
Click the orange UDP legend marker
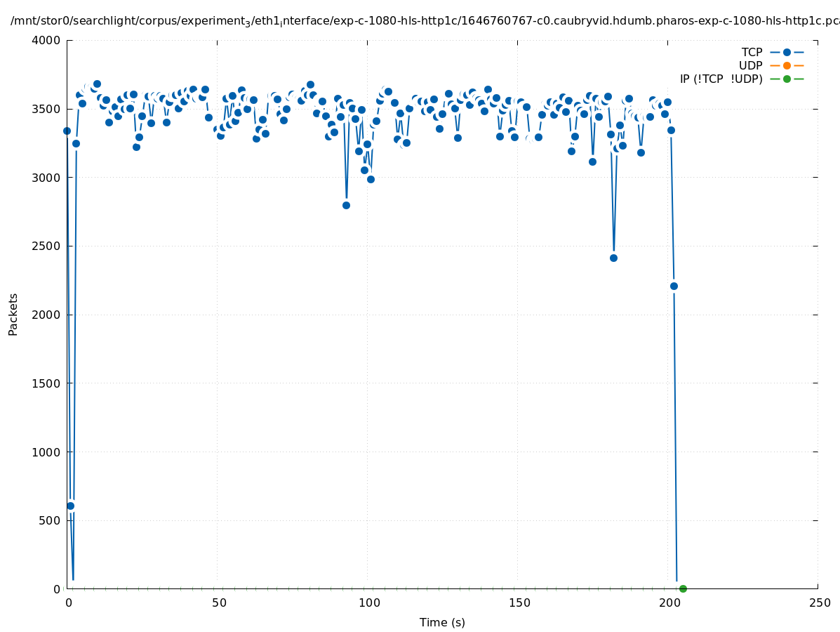(x=787, y=65)
